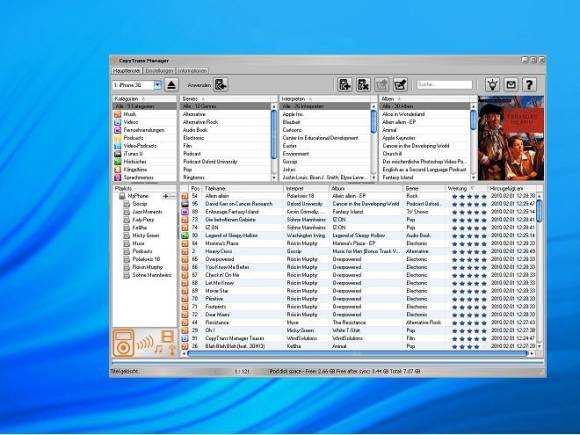Click the Genre column header in track list

(x=424, y=189)
